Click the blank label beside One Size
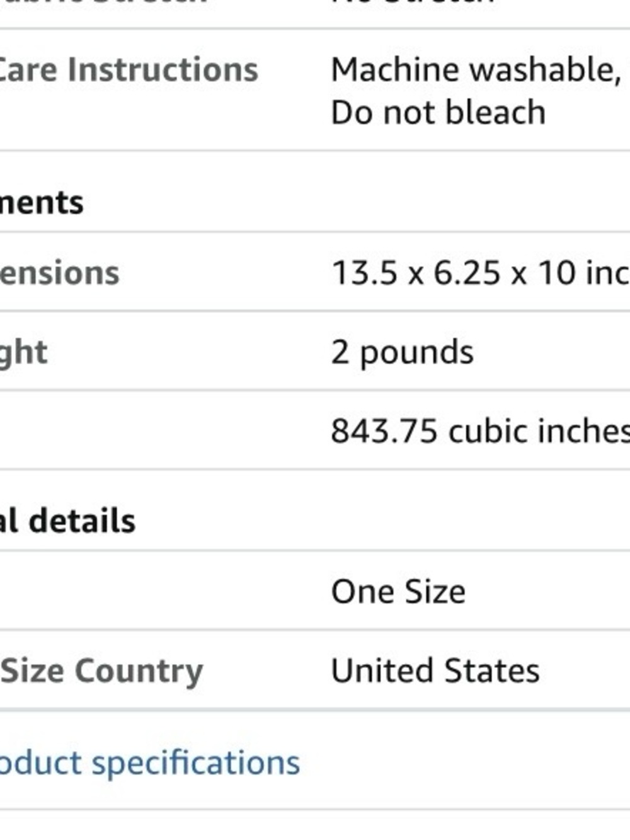The image size is (630, 840). [157, 590]
